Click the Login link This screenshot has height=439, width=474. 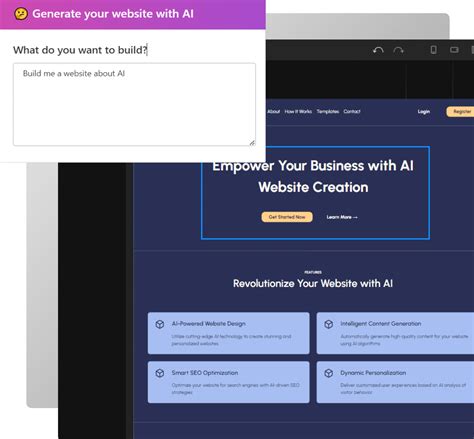coord(424,112)
